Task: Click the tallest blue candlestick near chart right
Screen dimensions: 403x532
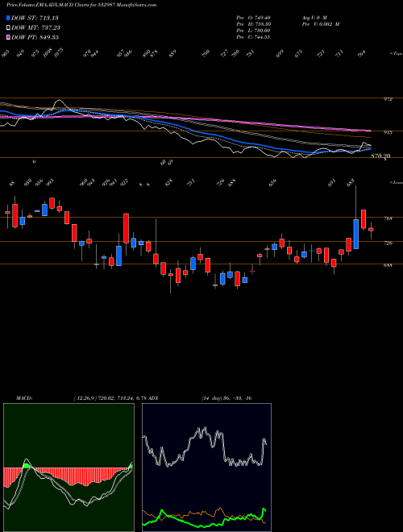Action: [x=355, y=234]
